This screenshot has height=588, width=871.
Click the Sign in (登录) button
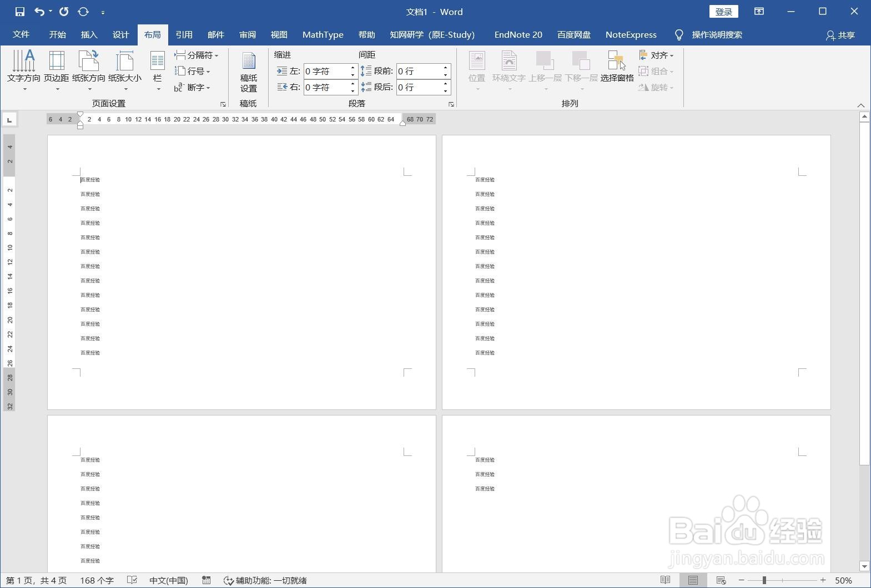[724, 12]
